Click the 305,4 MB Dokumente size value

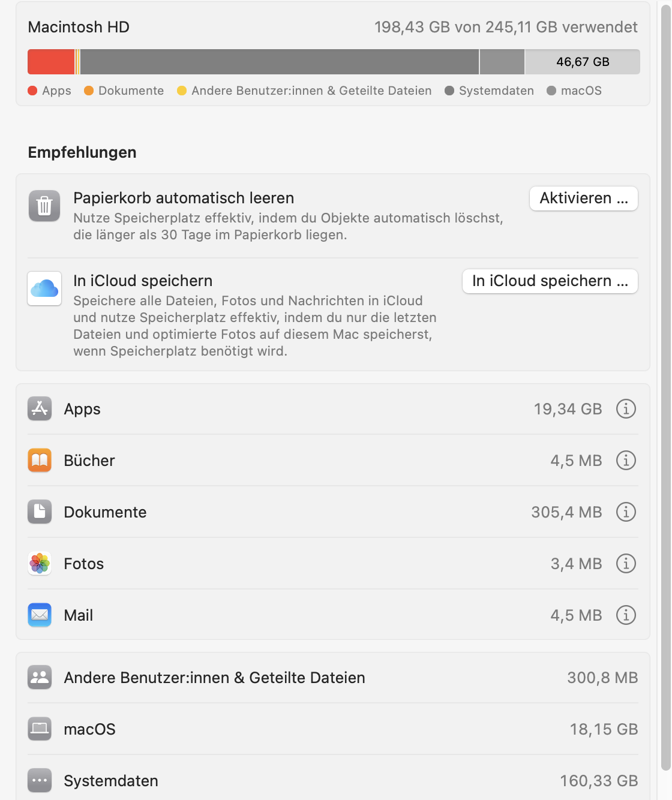[567, 512]
